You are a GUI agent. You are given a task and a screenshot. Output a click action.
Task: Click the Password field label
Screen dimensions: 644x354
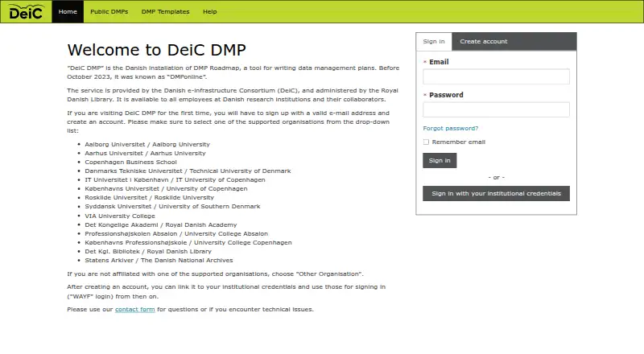[446, 95]
